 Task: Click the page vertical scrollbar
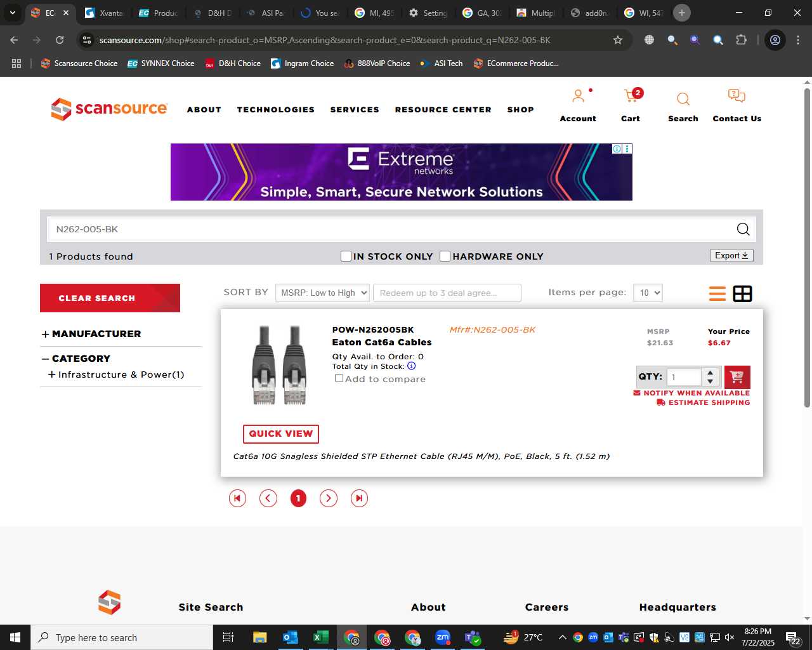pos(807,248)
